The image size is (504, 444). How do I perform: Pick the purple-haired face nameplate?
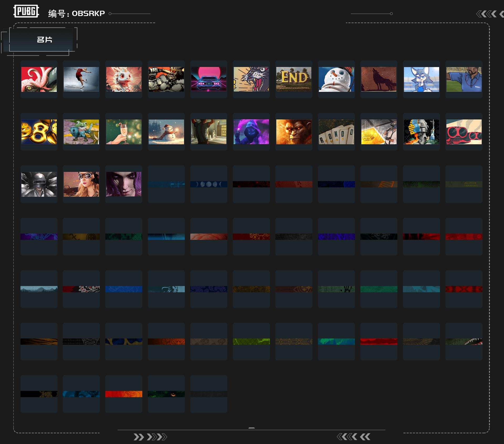coord(124,184)
